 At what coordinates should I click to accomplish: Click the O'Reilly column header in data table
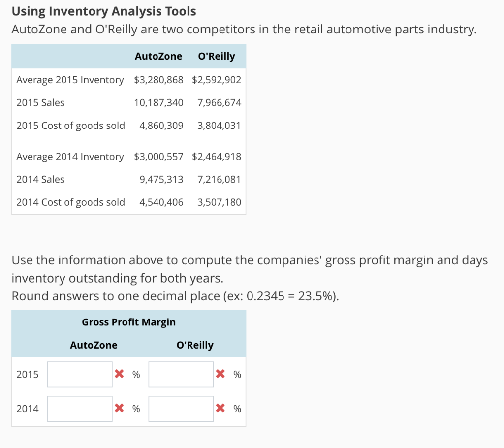click(x=217, y=56)
